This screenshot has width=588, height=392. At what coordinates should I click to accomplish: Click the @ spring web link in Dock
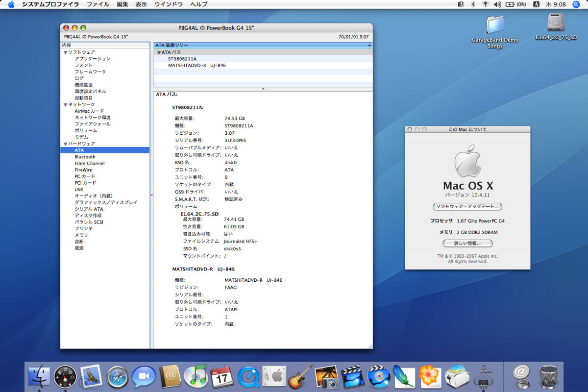coord(522,376)
